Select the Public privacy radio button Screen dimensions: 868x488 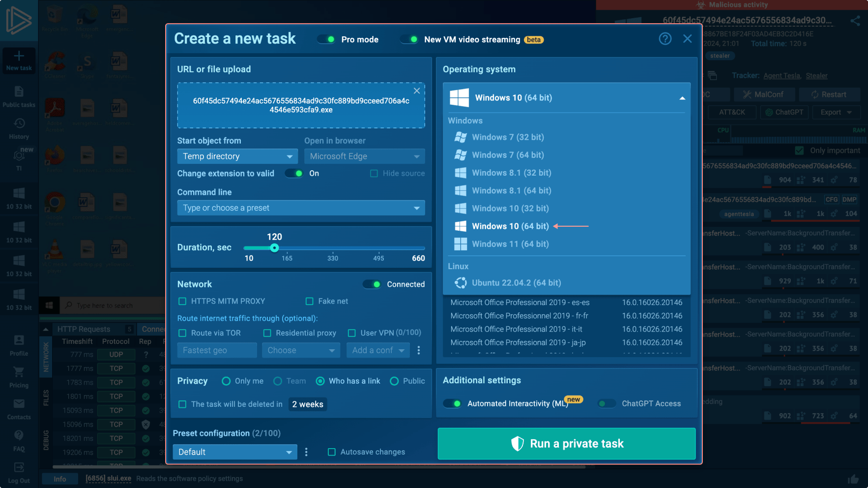394,381
